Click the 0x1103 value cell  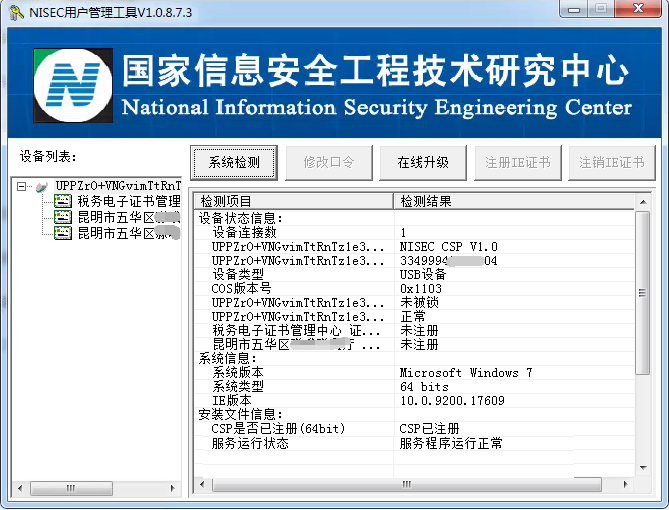click(421, 289)
